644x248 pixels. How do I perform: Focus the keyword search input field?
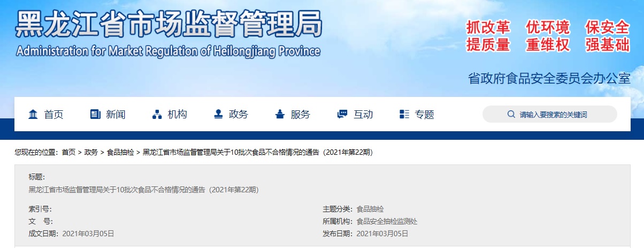tap(562, 114)
